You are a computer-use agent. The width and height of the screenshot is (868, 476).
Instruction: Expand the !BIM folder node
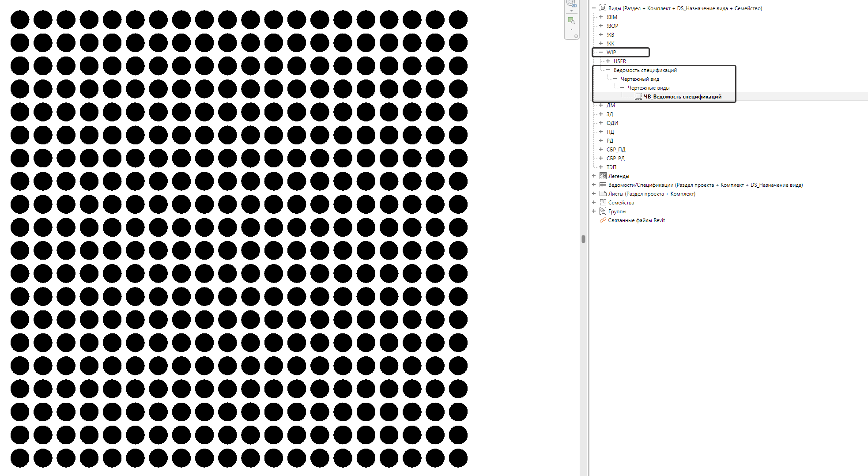tap(601, 17)
